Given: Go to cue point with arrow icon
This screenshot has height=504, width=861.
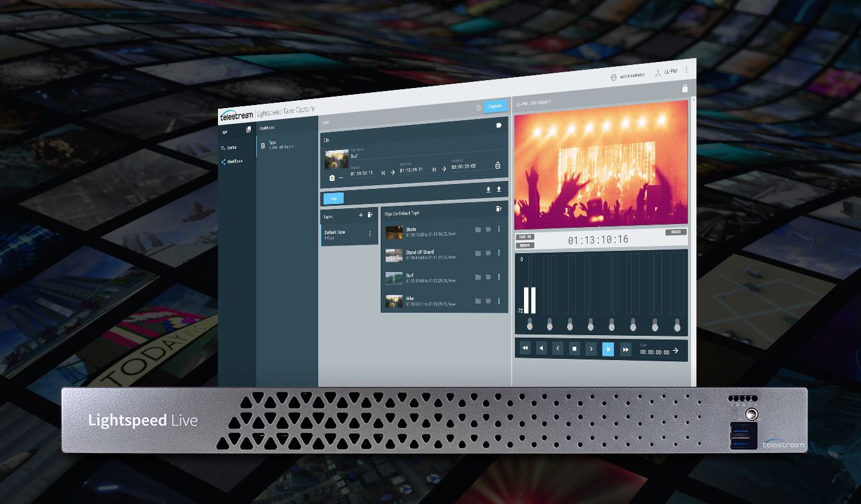Looking at the screenshot, I should [675, 350].
